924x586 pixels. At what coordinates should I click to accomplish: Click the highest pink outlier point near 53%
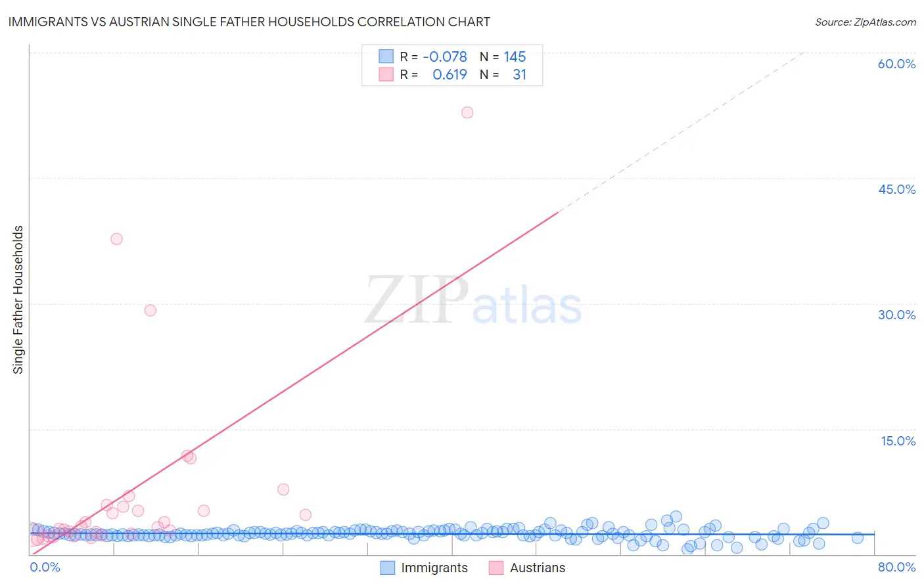467,112
